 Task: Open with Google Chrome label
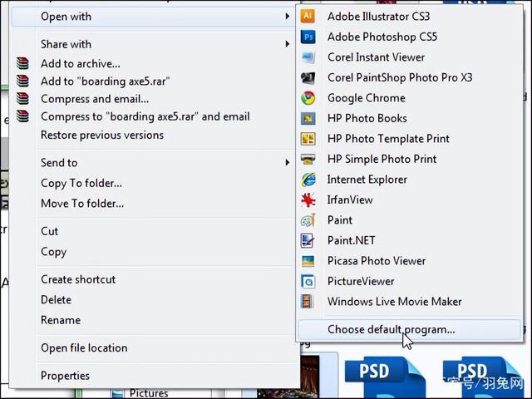pos(367,98)
